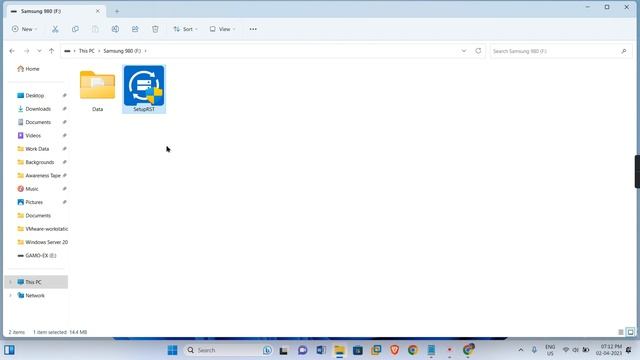Open the Awareness Tape folder shortcut

point(43,176)
